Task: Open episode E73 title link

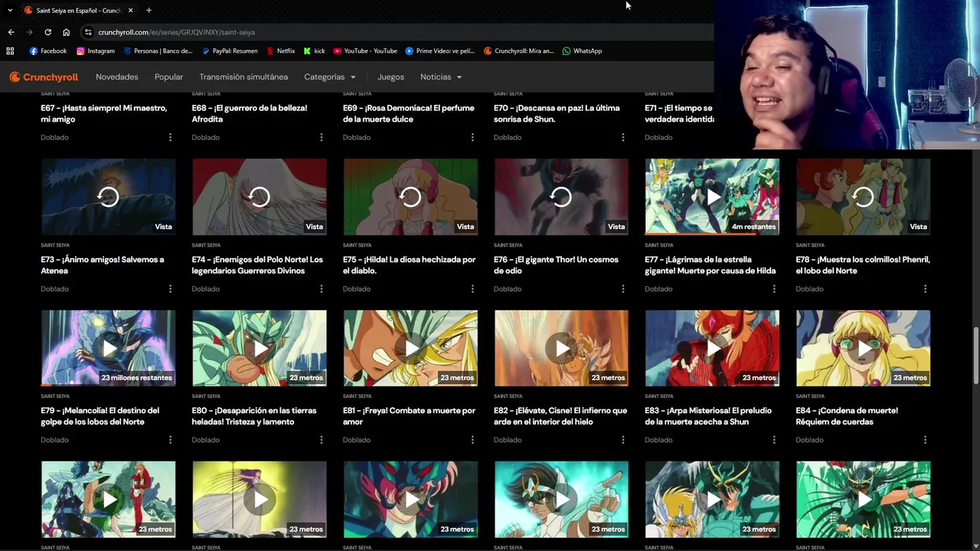Action: coord(103,265)
